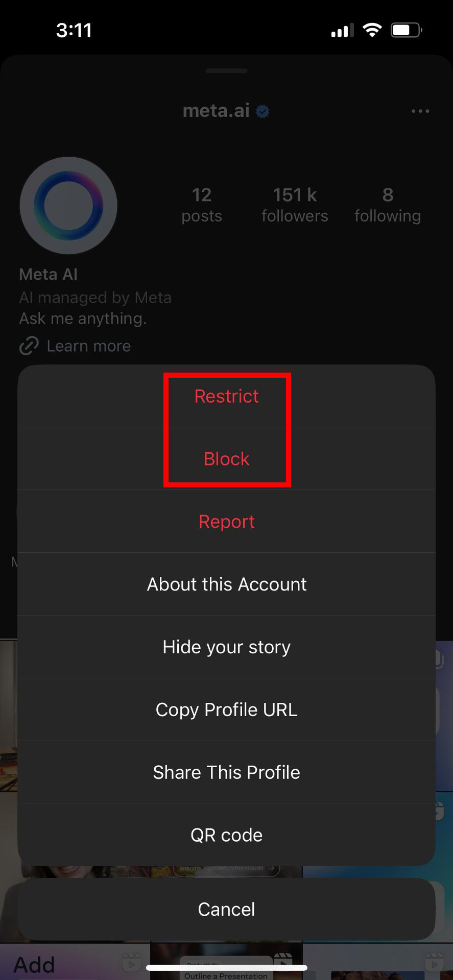Viewport: 453px width, 980px height.
Task: Open About this Account
Action: (226, 584)
